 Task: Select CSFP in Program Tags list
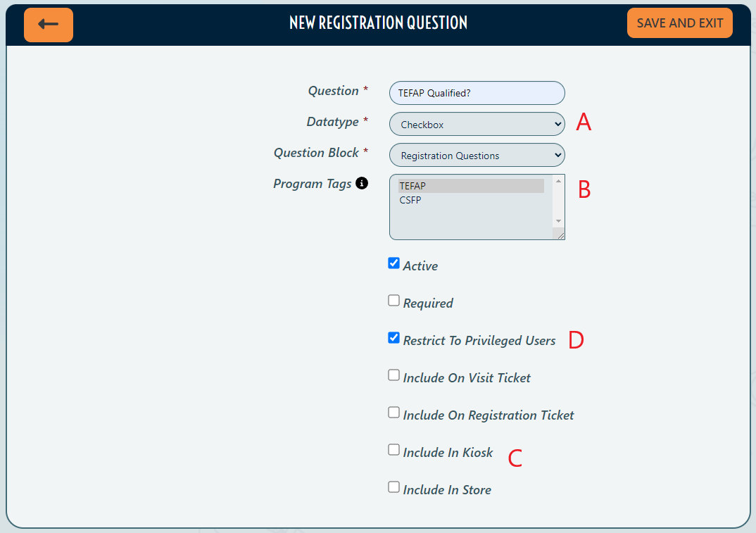point(470,200)
